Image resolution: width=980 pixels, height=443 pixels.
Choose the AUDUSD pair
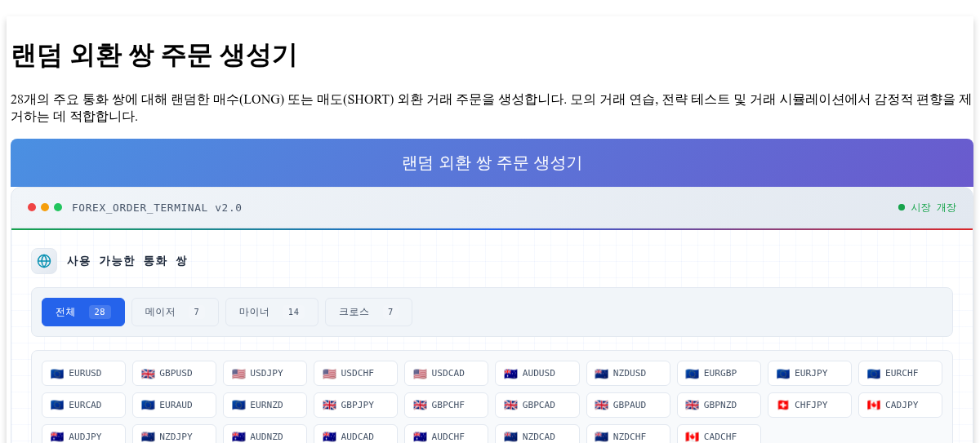[537, 374]
